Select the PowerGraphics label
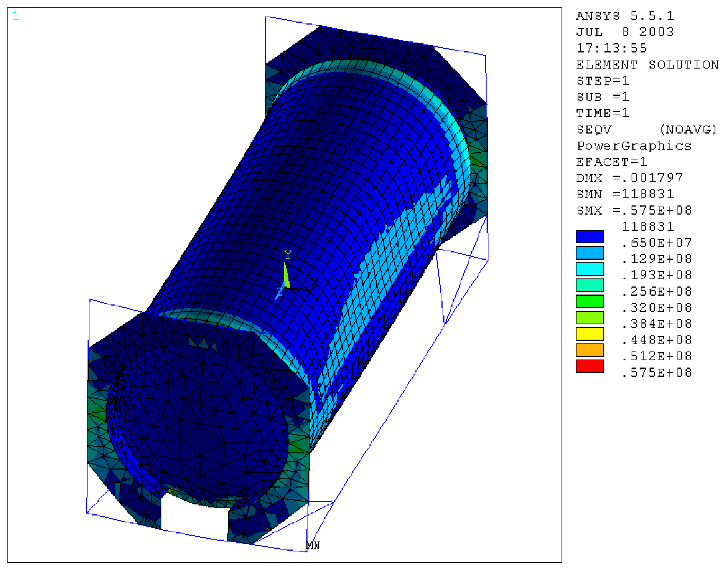 (x=634, y=145)
